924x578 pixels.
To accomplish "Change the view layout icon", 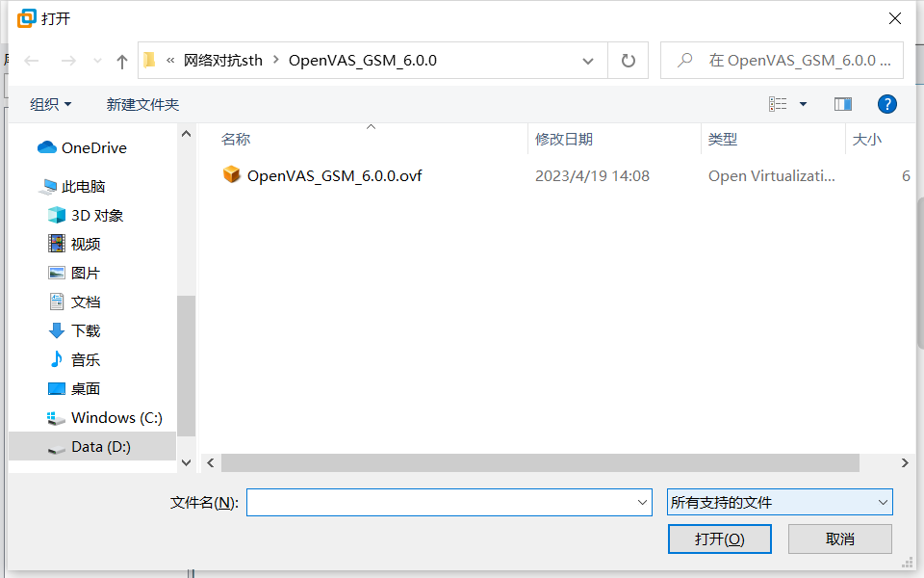I will [778, 104].
